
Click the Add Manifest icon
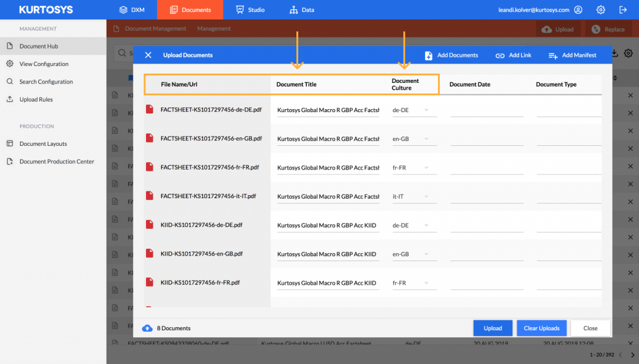553,55
